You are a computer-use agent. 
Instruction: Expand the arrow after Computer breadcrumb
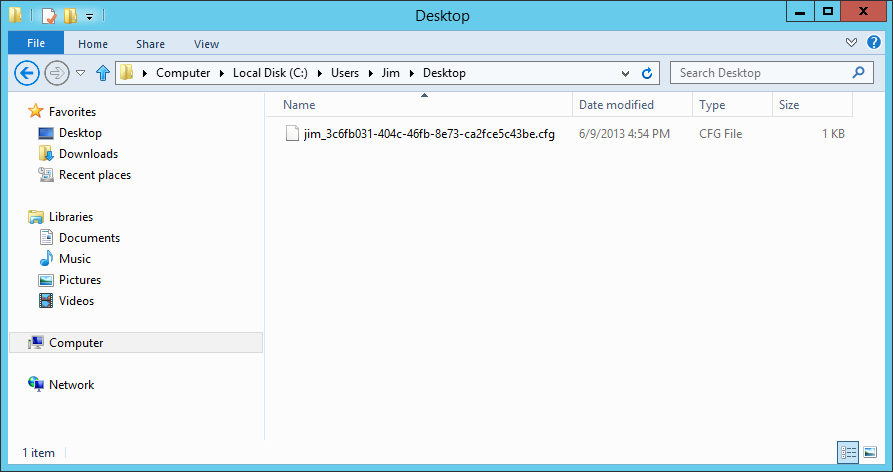click(x=222, y=73)
